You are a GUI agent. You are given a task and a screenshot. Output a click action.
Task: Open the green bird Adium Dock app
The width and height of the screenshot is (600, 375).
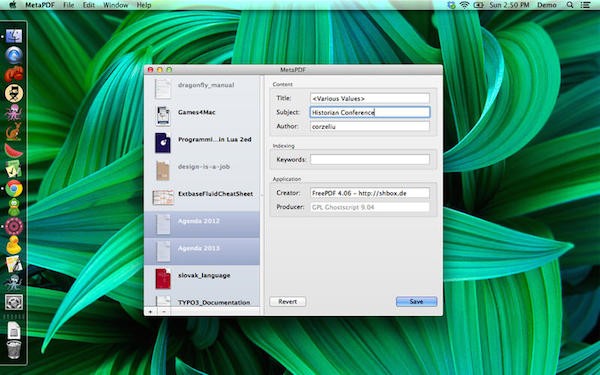pyautogui.click(x=14, y=207)
